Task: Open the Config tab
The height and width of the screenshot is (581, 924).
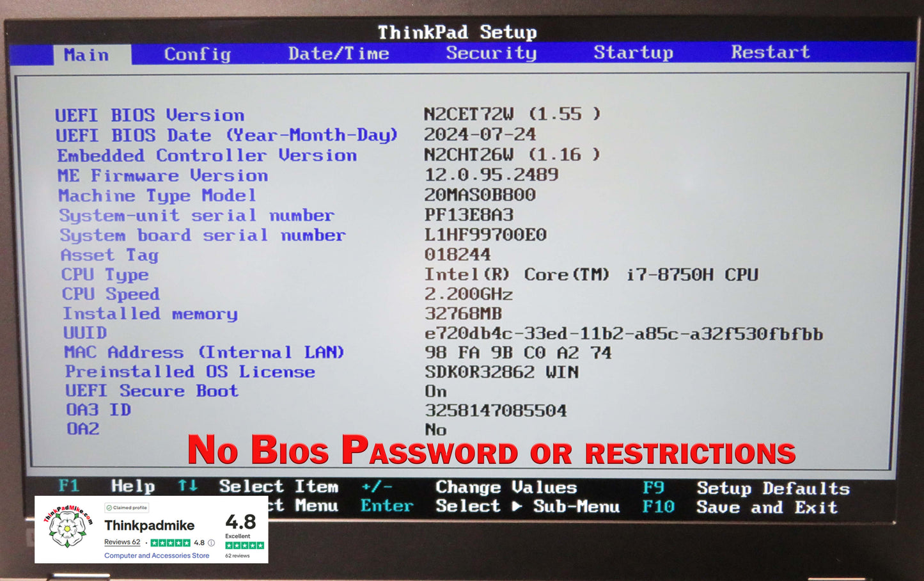Action: click(197, 54)
